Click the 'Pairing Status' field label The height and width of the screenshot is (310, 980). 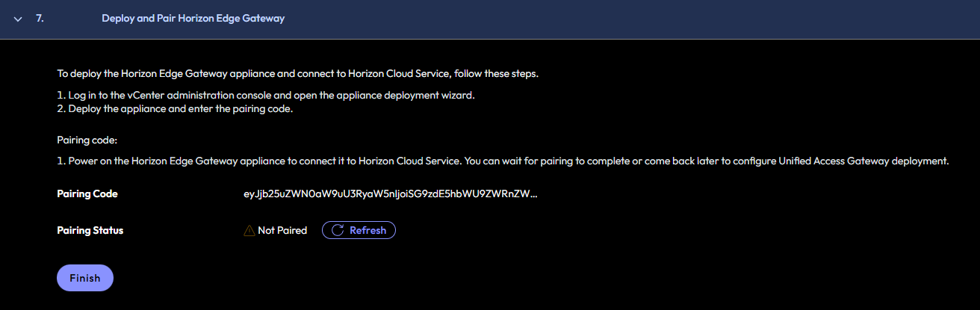pos(90,230)
